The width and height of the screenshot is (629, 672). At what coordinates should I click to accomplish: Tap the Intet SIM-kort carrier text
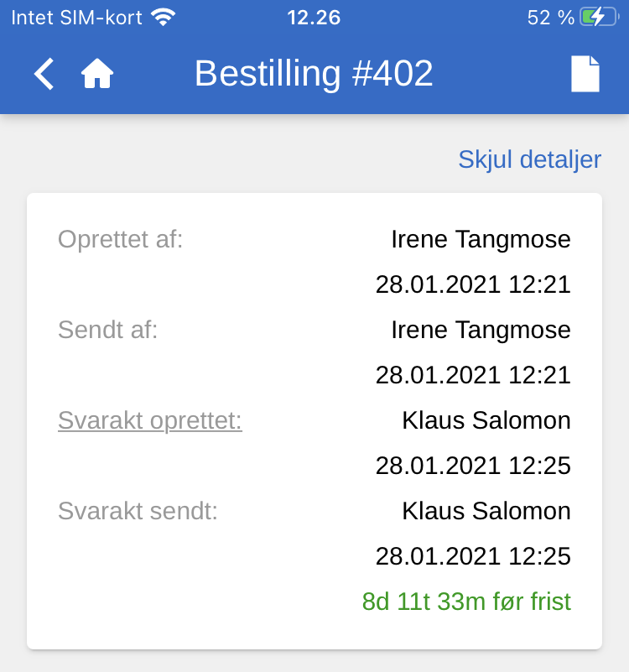[76, 18]
